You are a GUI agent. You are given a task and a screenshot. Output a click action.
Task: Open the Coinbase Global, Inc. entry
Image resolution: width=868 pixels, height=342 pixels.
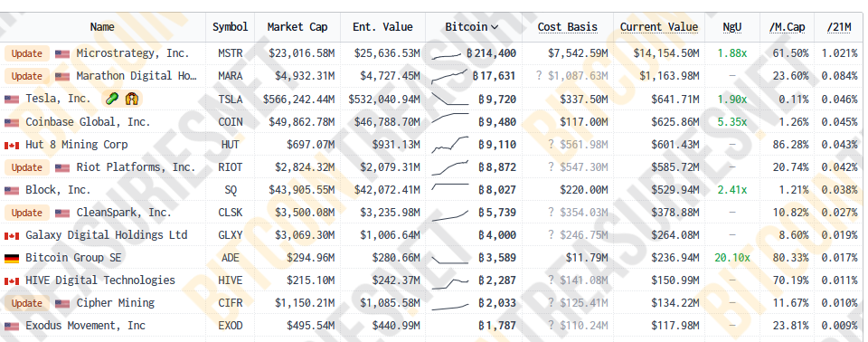88,122
